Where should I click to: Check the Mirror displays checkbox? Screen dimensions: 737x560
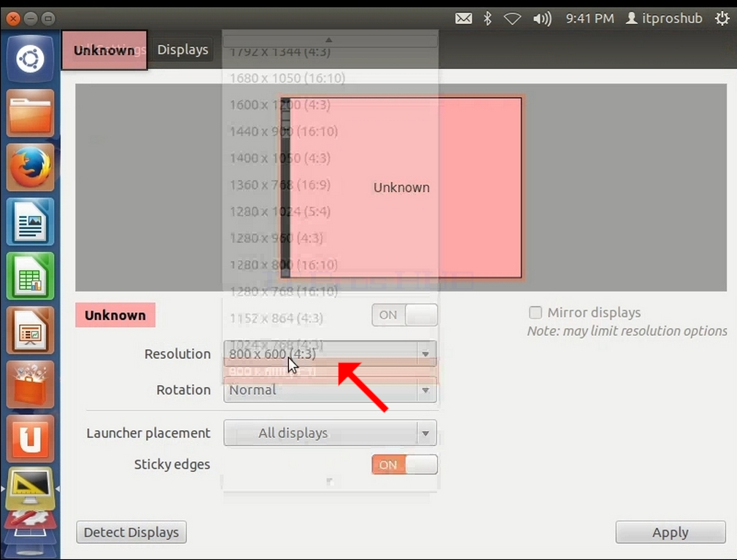click(536, 312)
